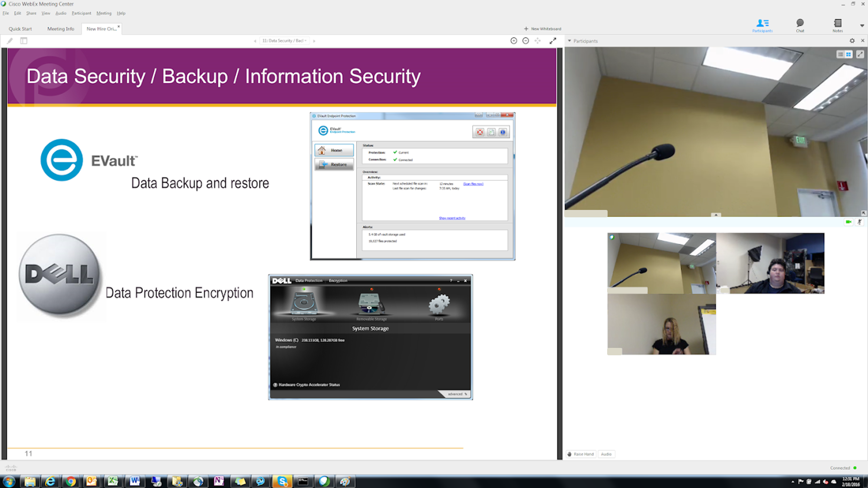Open the Chat panel
The height and width of the screenshot is (488, 868).
click(800, 25)
